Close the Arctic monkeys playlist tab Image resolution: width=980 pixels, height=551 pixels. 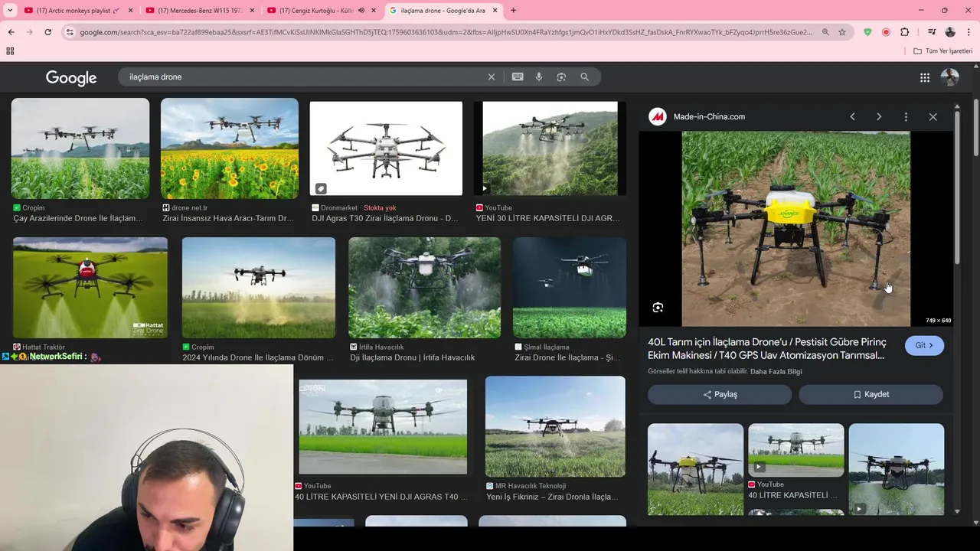pyautogui.click(x=130, y=11)
